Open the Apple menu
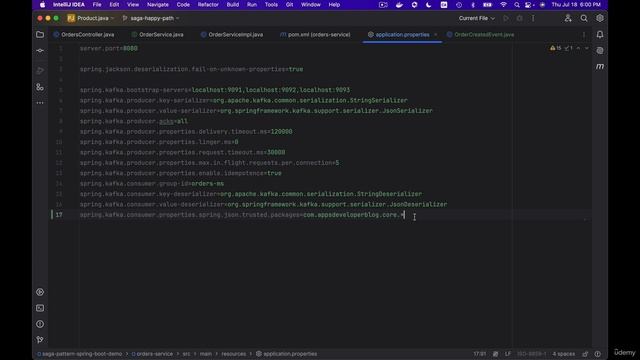Screen dimensions: 640x360 (x=42, y=5)
